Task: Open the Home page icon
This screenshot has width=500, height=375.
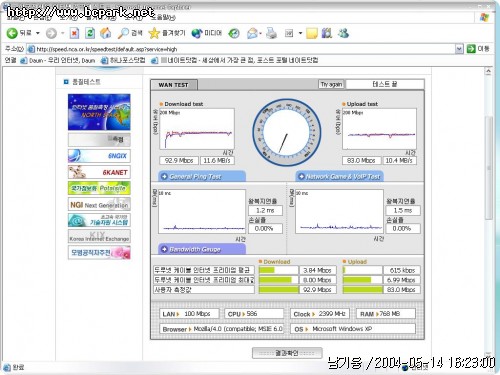Action: pyautogui.click(x=106, y=33)
